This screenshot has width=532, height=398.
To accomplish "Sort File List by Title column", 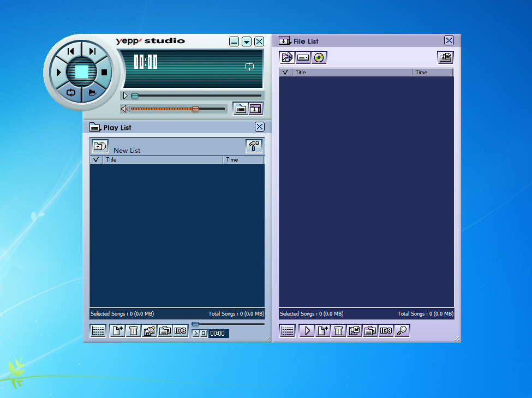I will pos(352,72).
